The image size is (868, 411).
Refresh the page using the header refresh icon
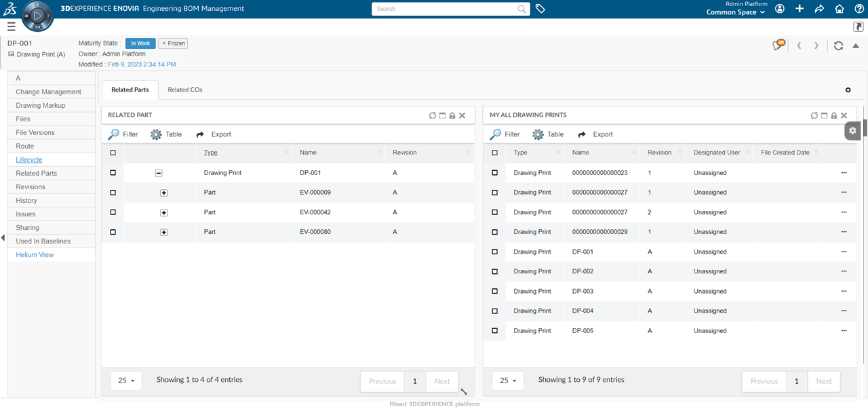point(838,45)
